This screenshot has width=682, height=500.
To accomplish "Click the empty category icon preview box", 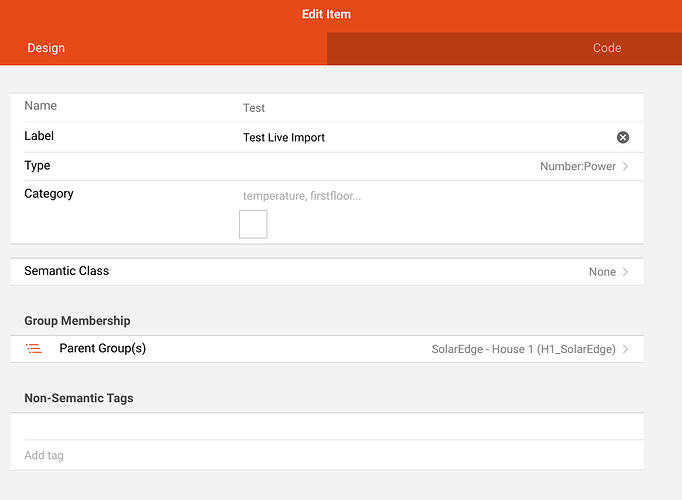I will click(253, 224).
